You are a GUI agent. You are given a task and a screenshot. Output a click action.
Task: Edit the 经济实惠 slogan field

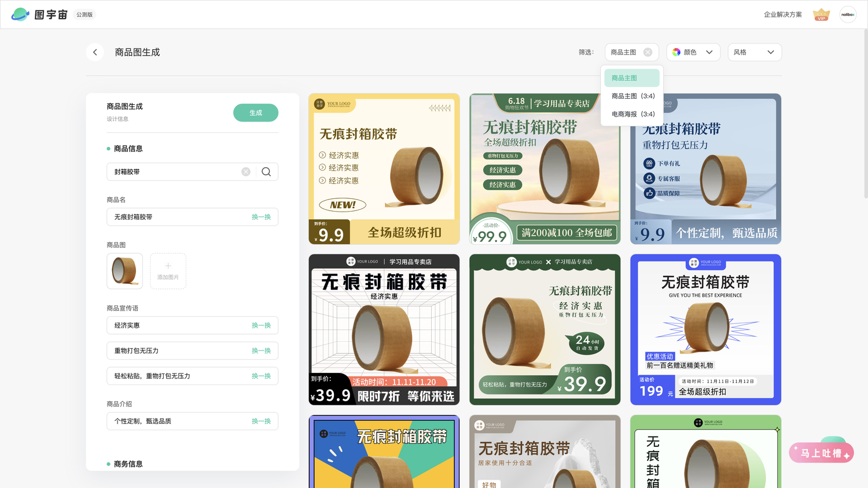(x=192, y=326)
